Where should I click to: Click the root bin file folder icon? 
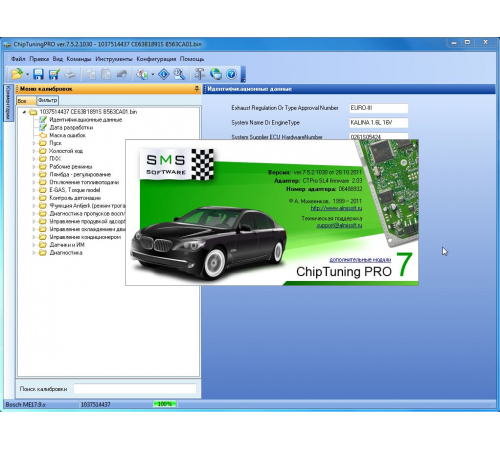pyautogui.click(x=33, y=112)
